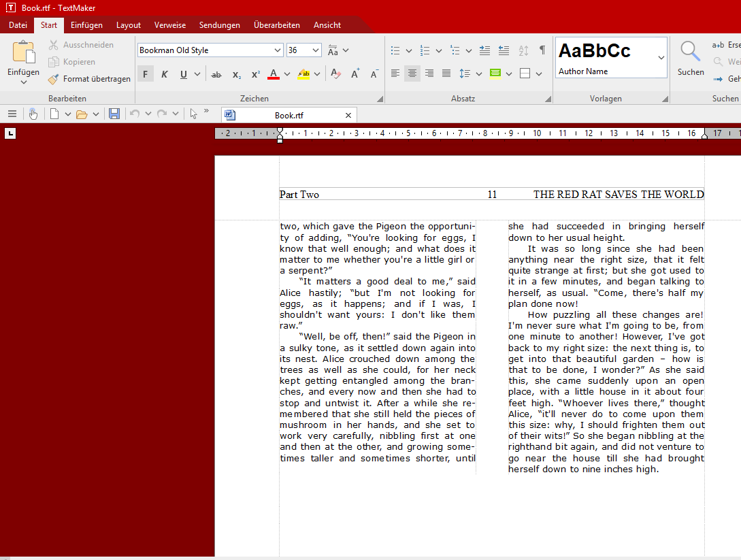Open Absatz group dialog launcher
This screenshot has height=560, width=741.
[548, 99]
